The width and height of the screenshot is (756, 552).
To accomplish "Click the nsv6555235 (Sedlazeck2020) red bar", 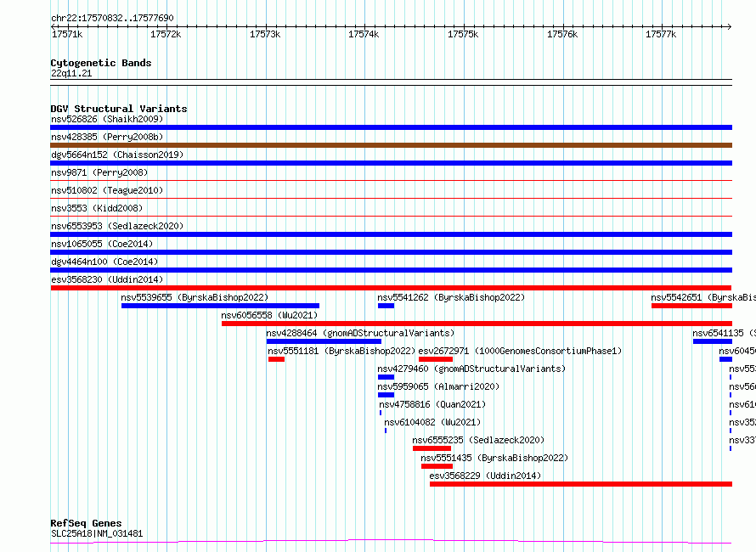I will (432, 448).
